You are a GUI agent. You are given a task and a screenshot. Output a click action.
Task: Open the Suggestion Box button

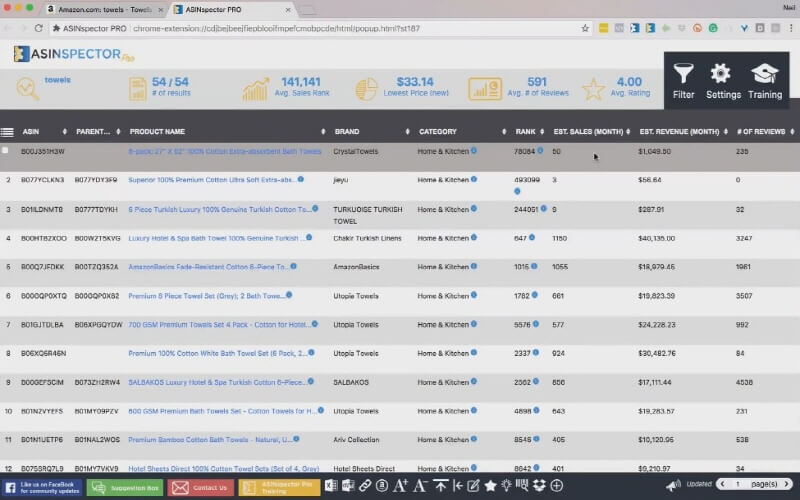coord(125,487)
